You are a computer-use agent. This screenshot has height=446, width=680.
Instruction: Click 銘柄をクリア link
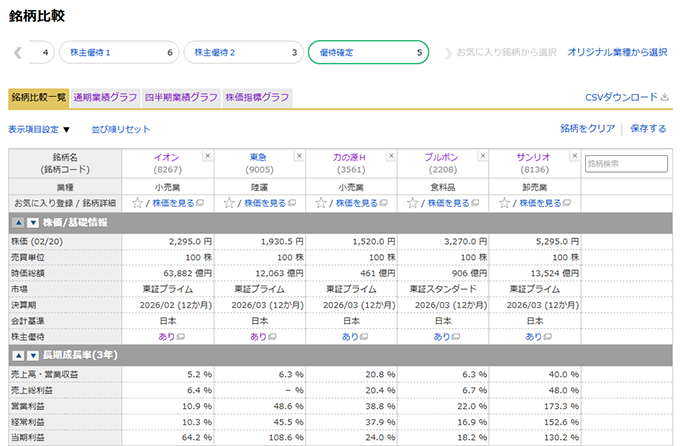point(588,128)
